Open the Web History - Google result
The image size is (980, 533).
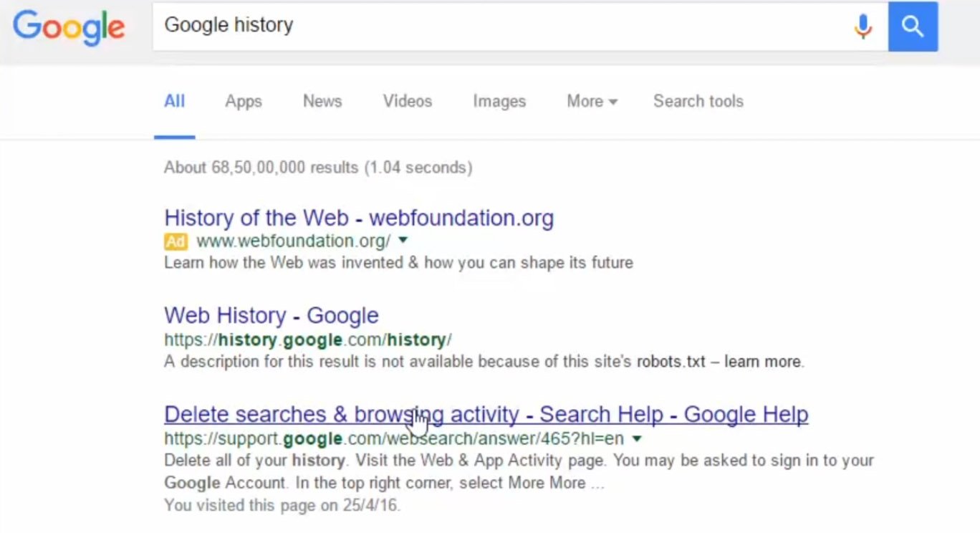point(272,315)
